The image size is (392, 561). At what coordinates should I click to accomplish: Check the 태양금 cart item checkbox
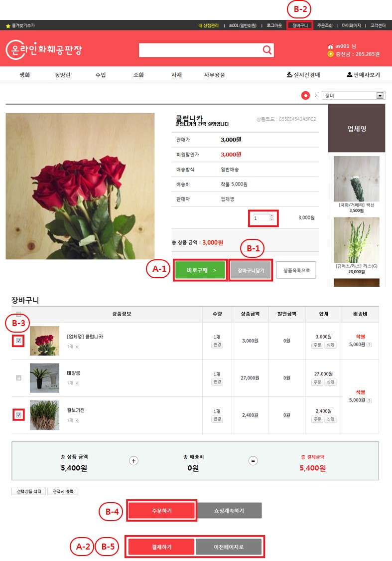pos(18,378)
